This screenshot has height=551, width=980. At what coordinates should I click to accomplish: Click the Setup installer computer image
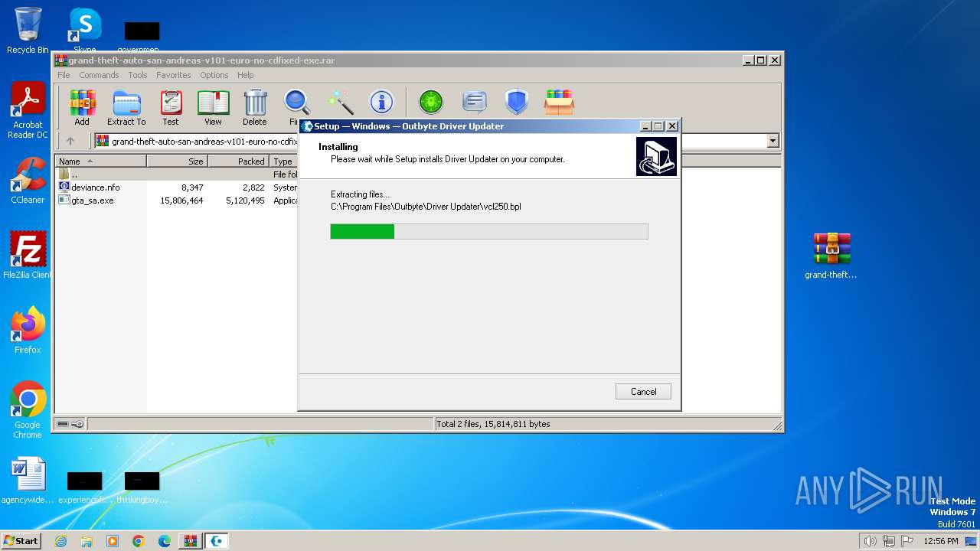(657, 156)
